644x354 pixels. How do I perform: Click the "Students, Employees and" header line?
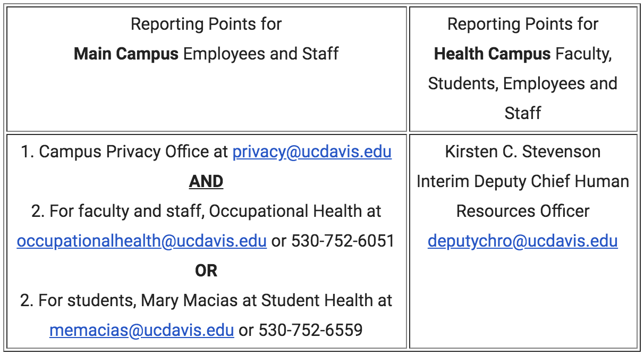tap(523, 83)
